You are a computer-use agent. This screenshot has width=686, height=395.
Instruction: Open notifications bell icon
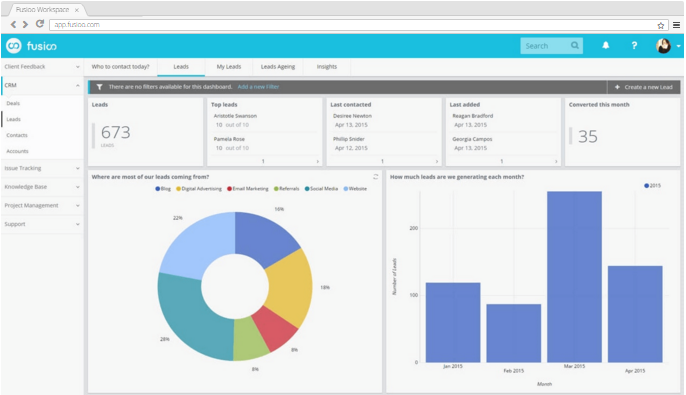click(606, 45)
